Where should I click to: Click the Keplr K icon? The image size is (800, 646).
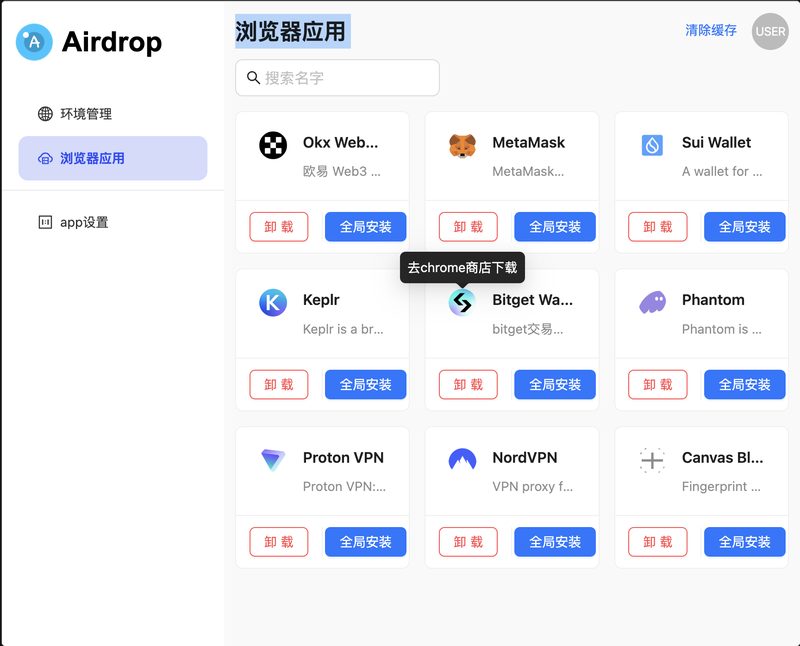point(273,303)
